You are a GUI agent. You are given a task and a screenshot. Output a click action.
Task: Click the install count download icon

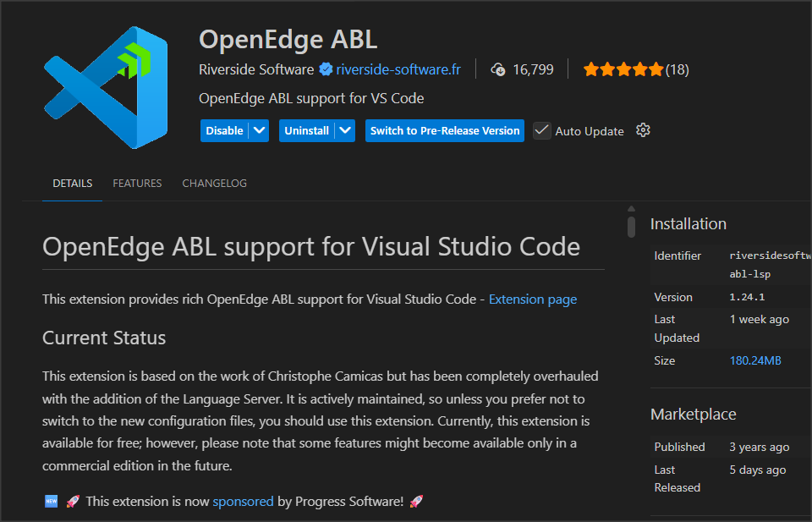[498, 69]
